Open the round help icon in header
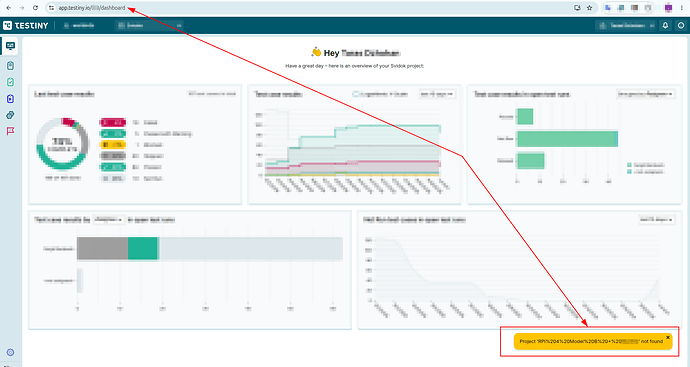The width and height of the screenshot is (690, 367). pyautogui.click(x=681, y=26)
